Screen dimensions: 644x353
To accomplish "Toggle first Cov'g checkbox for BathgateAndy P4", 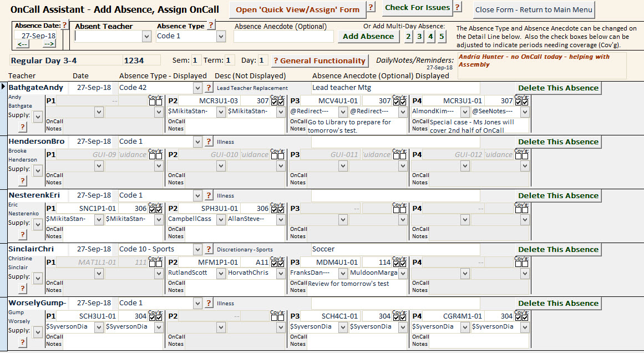I will pos(518,102).
